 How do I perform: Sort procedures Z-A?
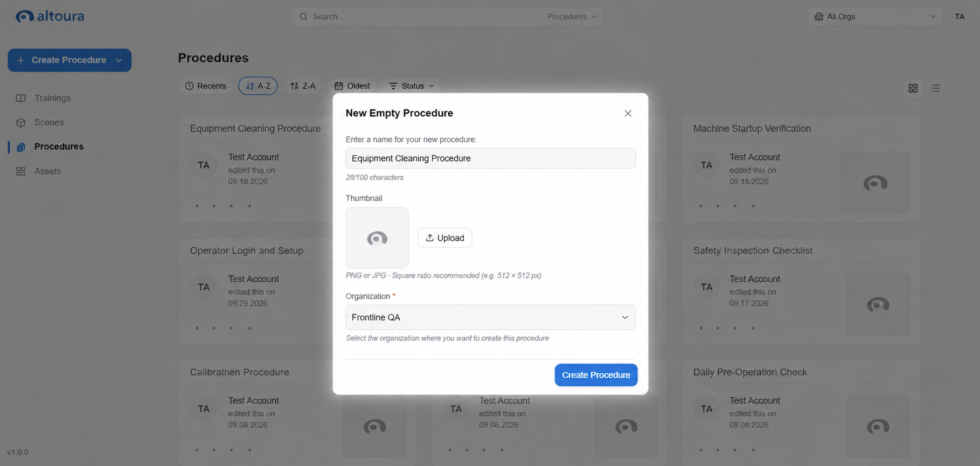(303, 86)
